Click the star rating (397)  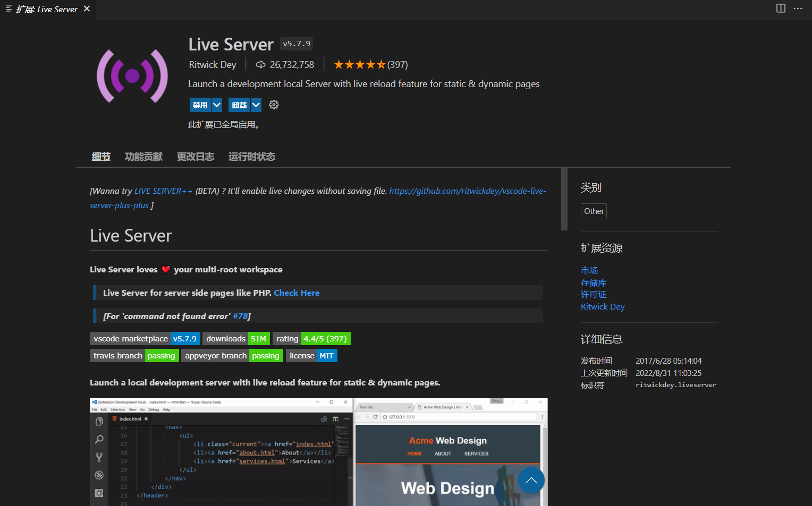coord(370,65)
